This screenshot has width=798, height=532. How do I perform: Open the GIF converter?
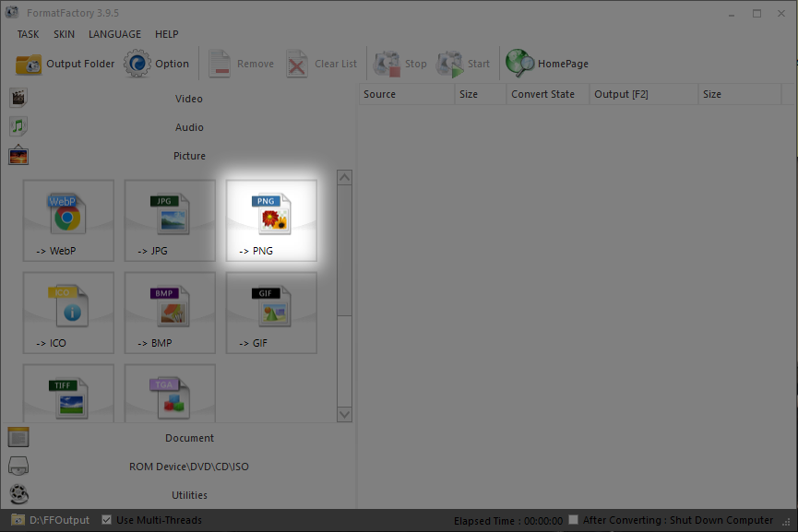pyautogui.click(x=271, y=313)
